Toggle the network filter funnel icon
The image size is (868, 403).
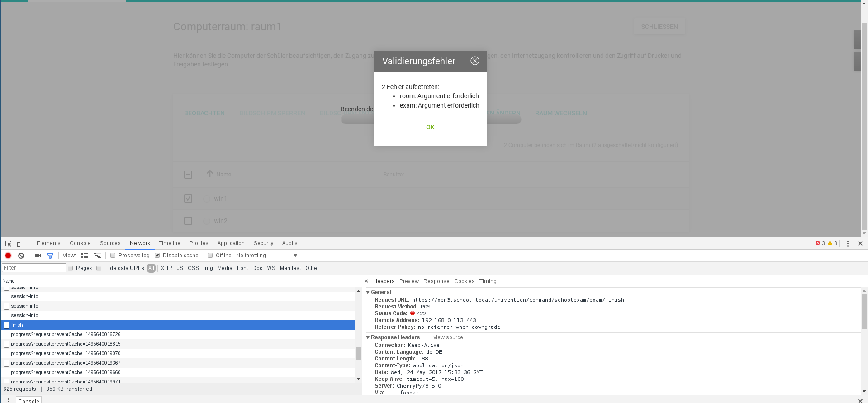click(x=50, y=256)
